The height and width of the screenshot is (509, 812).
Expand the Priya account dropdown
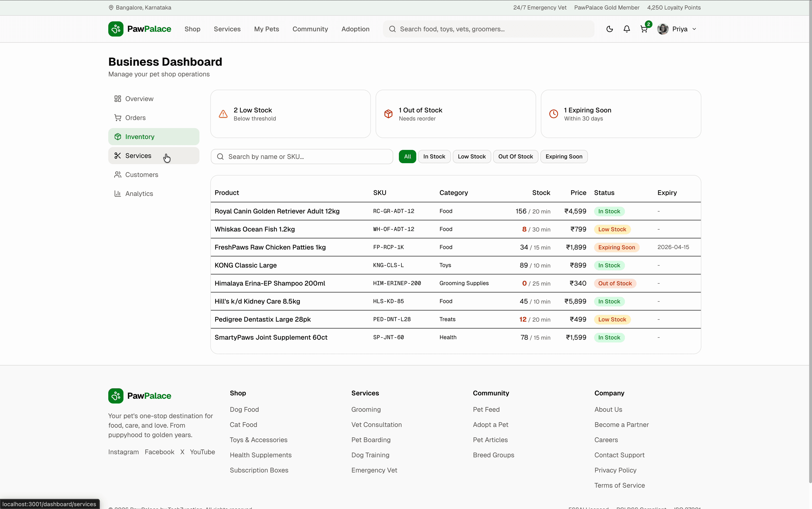point(683,29)
